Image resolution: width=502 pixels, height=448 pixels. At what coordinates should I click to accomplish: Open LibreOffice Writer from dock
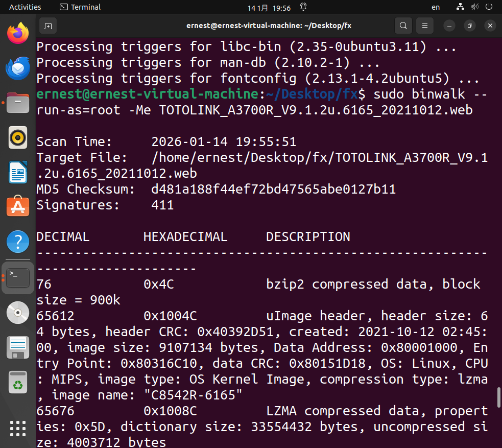18,172
